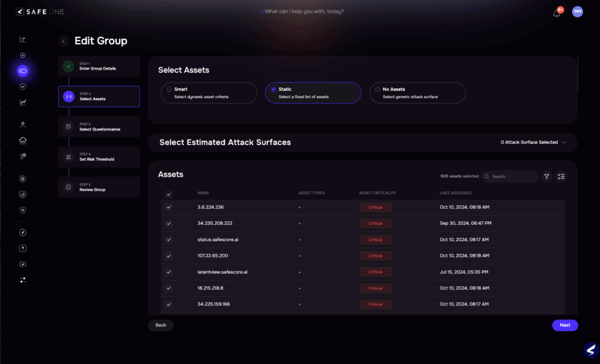The image size is (600, 364).
Task: Toggle the select-all assets header checkbox
Action: tap(169, 194)
